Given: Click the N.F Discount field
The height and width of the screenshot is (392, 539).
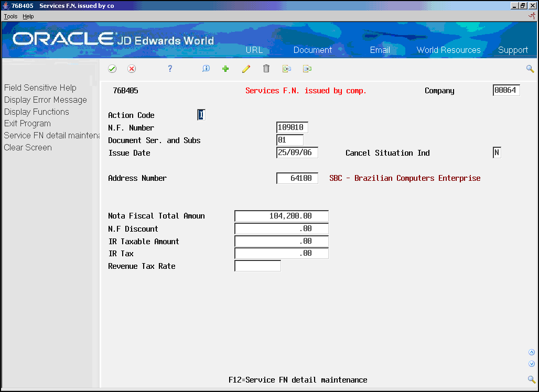Looking at the screenshot, I should point(282,228).
